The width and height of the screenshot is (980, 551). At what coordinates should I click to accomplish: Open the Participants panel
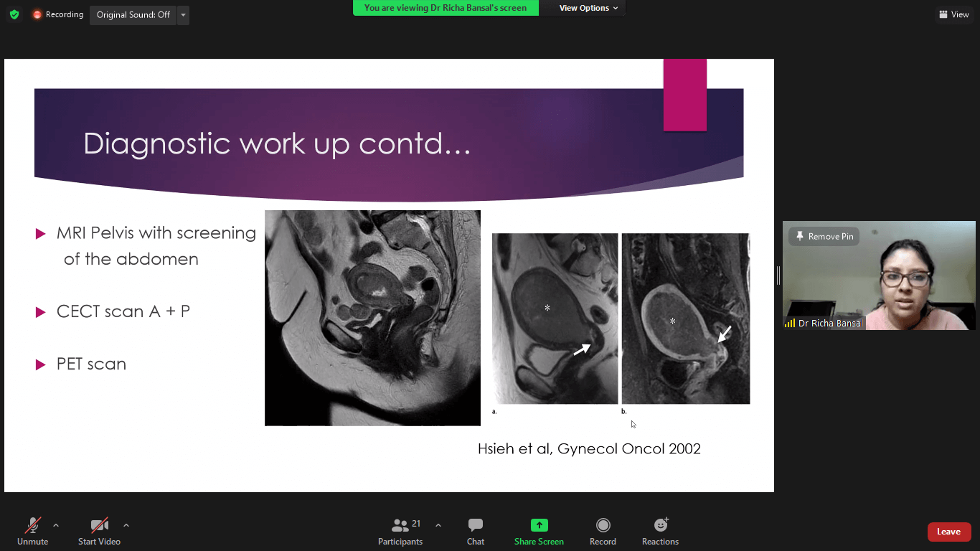click(x=400, y=531)
